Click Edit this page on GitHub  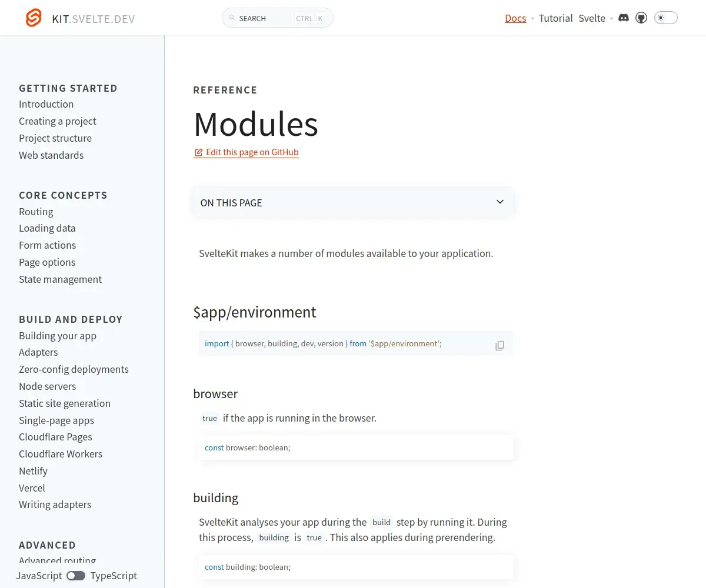tap(246, 152)
